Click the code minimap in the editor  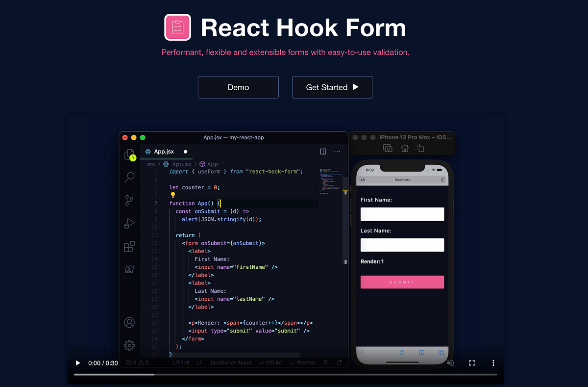click(330, 181)
